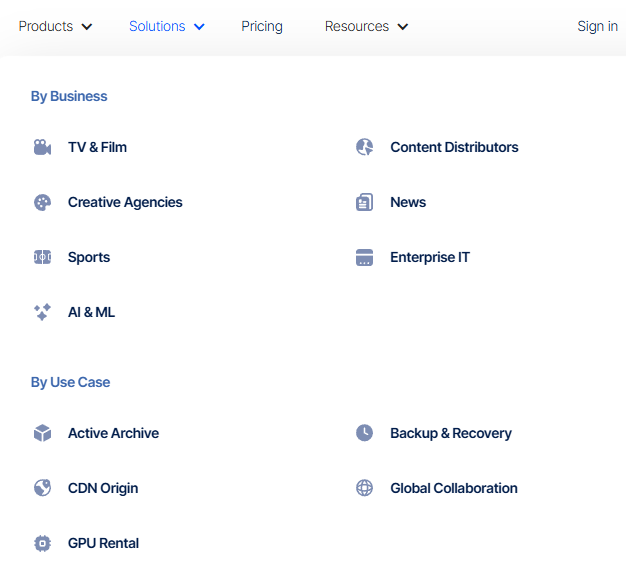Click the chip icon beside GPU Rental

click(42, 543)
